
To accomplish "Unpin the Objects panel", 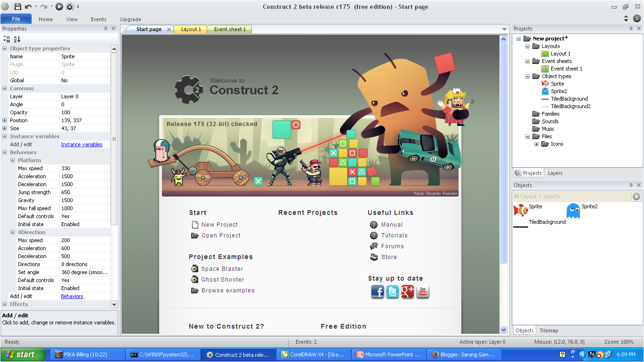I will (632, 185).
